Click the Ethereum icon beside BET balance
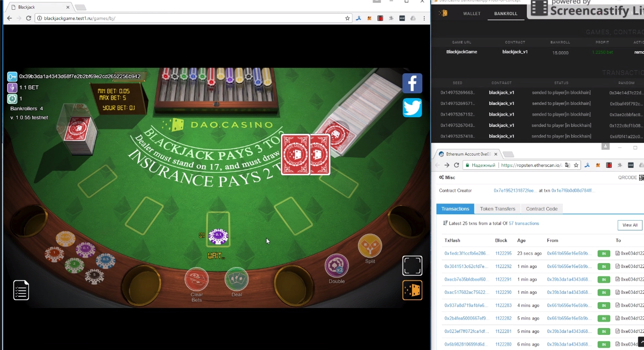The height and width of the screenshot is (350, 644). tap(12, 88)
